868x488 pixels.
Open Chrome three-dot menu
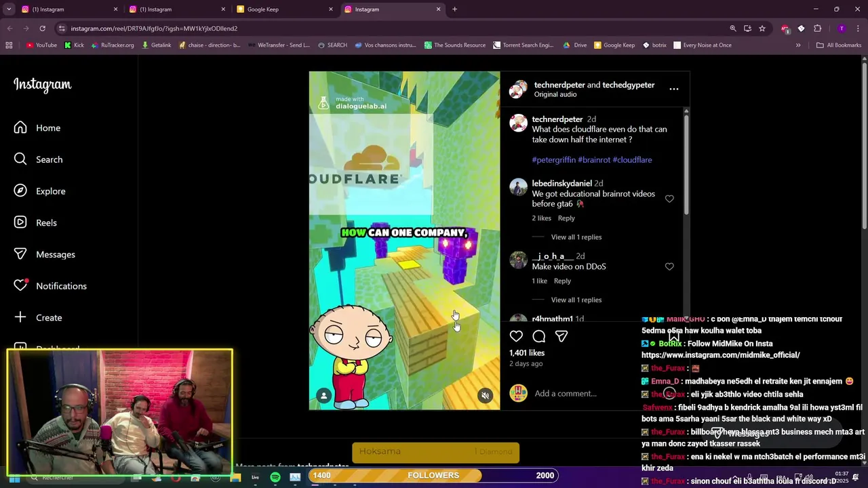pos(858,28)
